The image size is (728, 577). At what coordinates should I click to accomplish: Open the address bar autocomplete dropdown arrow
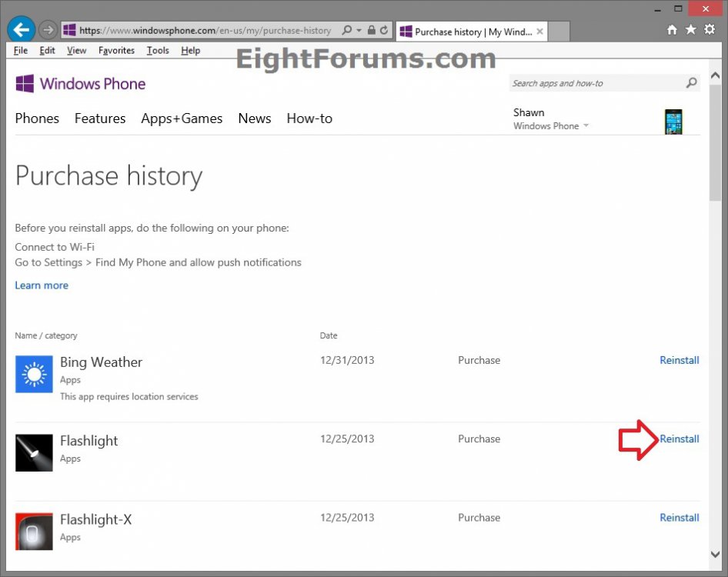[x=359, y=31]
